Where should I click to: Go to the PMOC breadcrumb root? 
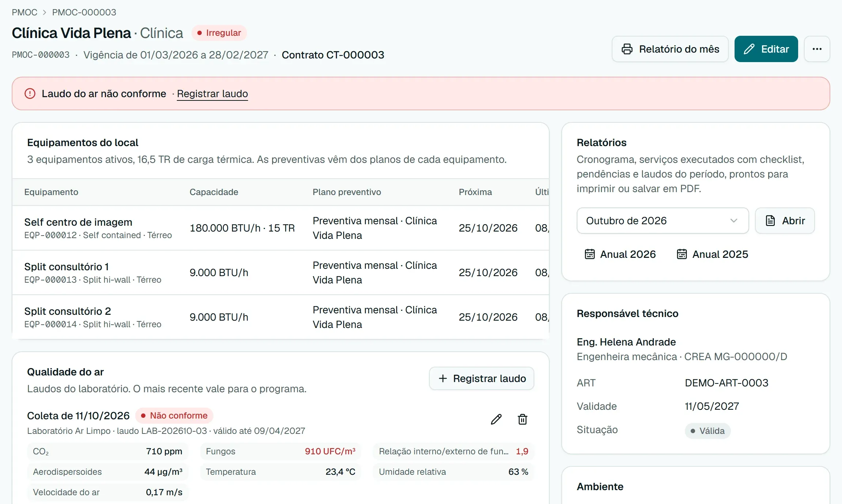click(x=24, y=12)
